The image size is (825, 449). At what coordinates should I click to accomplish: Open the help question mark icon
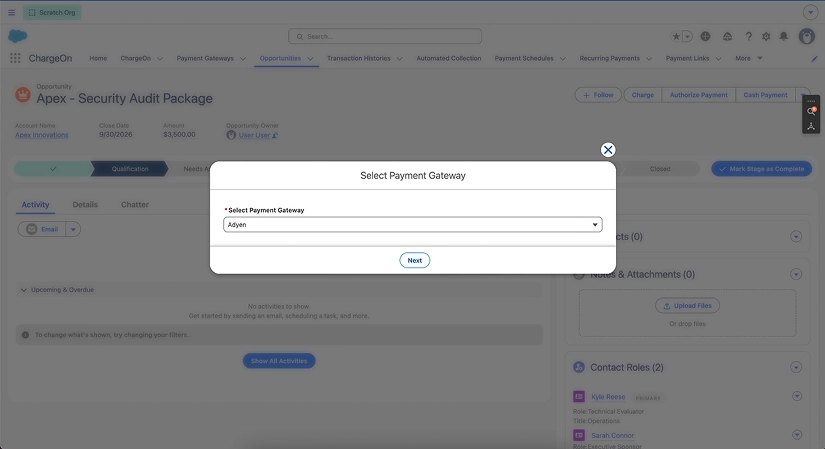748,36
